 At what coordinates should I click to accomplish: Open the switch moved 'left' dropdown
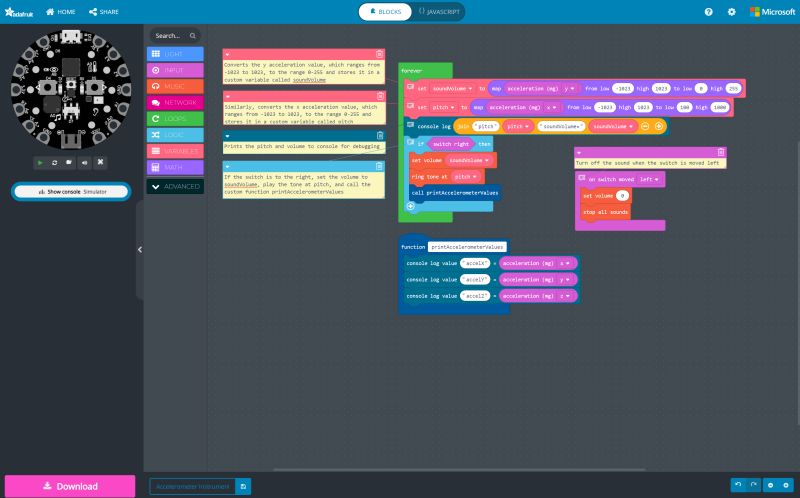pos(649,180)
